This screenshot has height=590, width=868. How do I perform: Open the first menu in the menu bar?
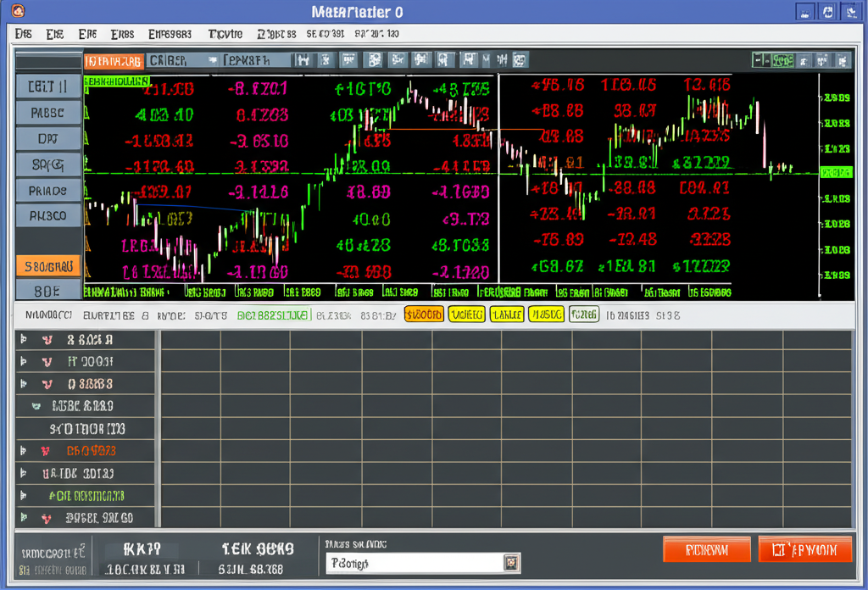[24, 35]
